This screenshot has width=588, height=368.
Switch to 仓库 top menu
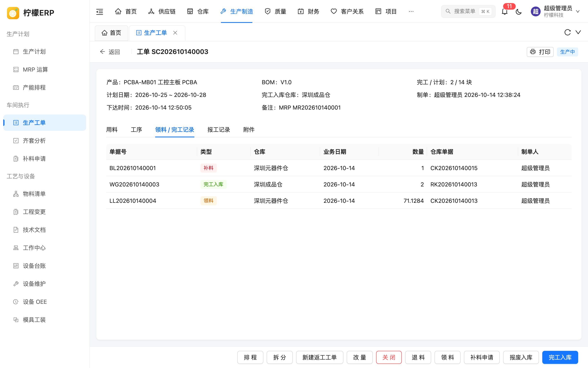point(198,11)
